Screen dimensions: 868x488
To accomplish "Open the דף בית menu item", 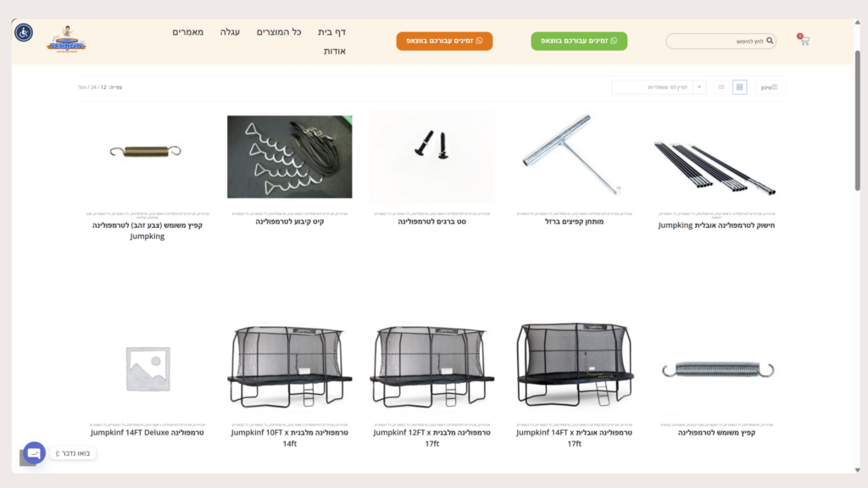I will 331,32.
